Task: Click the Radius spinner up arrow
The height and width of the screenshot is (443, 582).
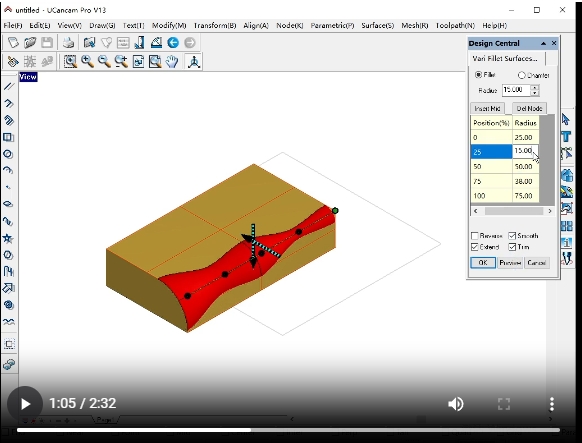Action: click(x=534, y=88)
